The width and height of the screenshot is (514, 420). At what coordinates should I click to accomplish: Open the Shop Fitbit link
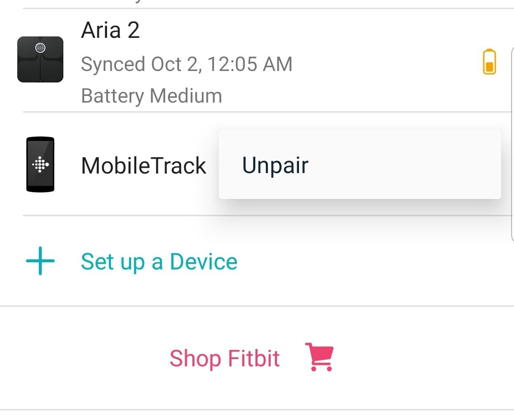pyautogui.click(x=225, y=359)
